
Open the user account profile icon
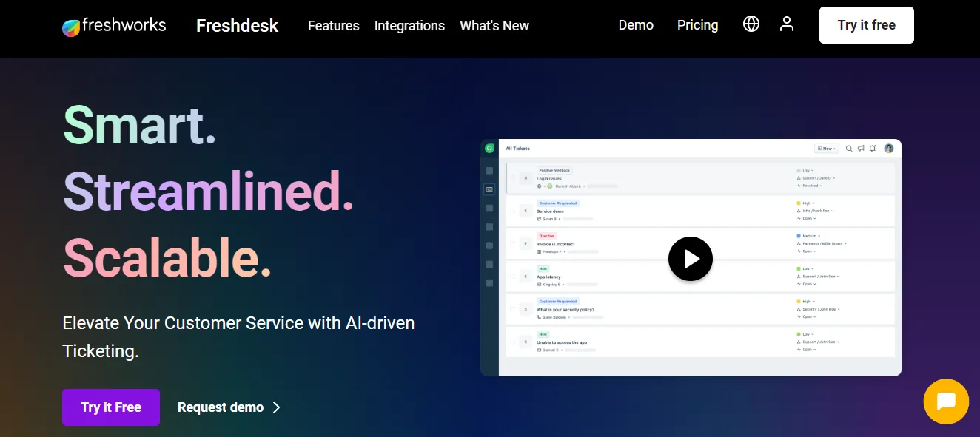coord(787,24)
